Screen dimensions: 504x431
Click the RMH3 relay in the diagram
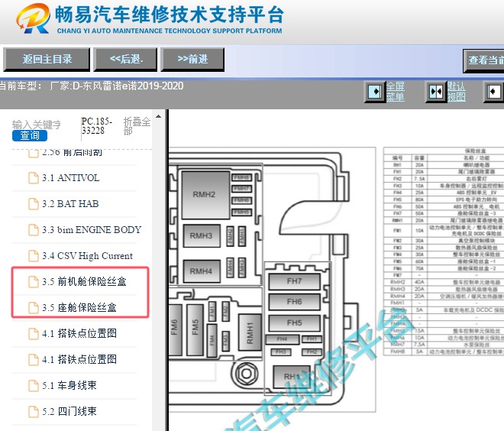pos(202,236)
